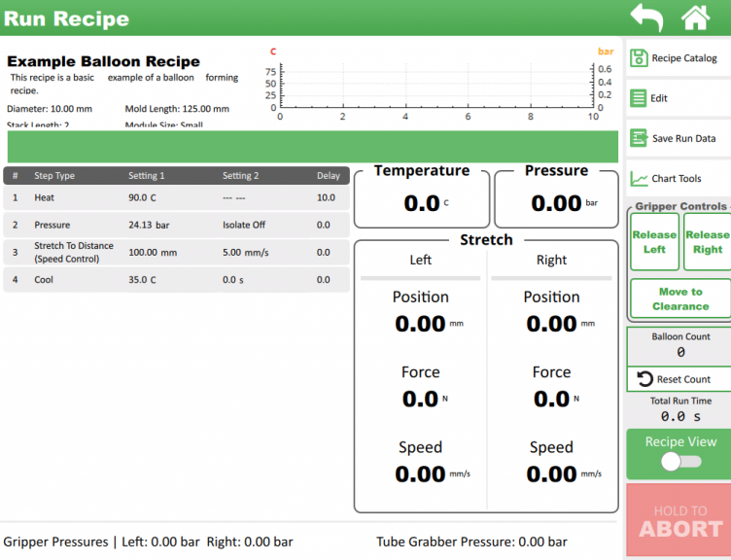This screenshot has width=731, height=560.
Task: Select the Heat step row
Action: point(176,197)
